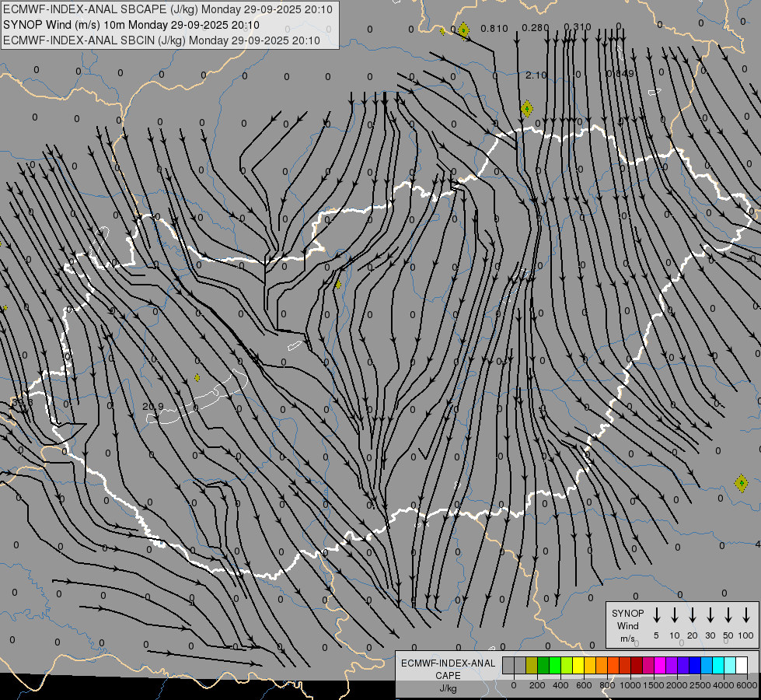This screenshot has width=761, height=700.
Task: Click the 600 tick label in the CAPE legend
Action: click(584, 685)
